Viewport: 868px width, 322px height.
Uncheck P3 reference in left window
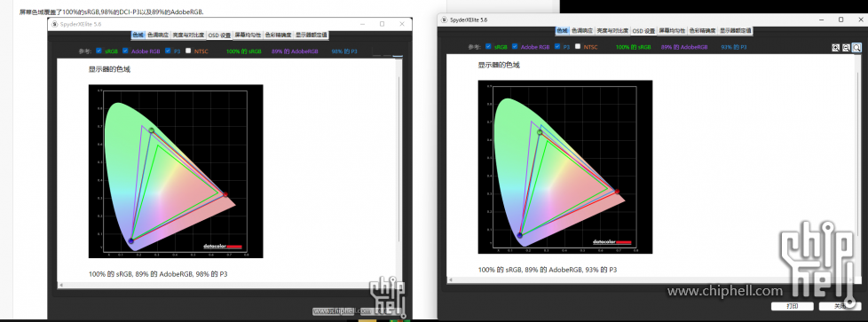tap(168, 51)
